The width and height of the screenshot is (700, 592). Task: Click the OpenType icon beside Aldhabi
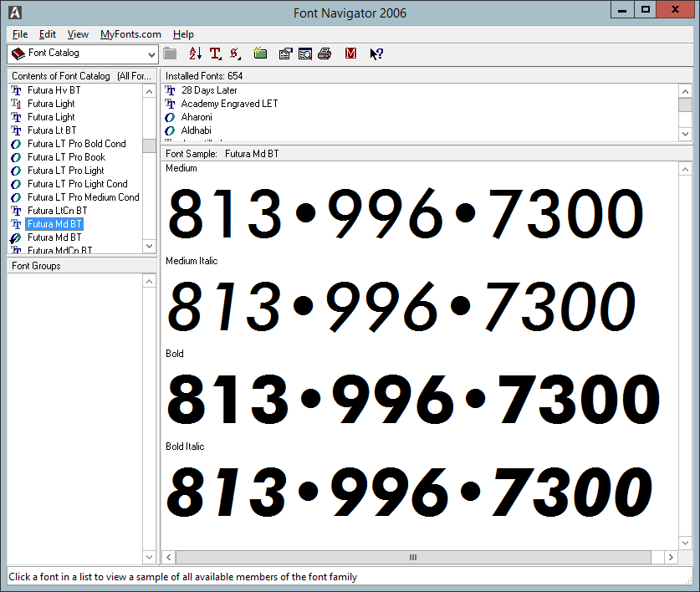170,130
